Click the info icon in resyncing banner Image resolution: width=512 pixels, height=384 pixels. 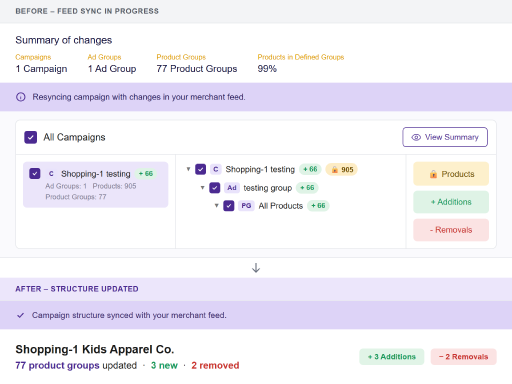click(21, 97)
